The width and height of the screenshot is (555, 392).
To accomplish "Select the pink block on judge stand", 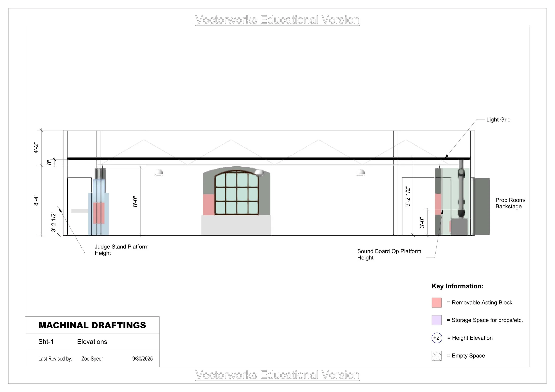I will [x=99, y=213].
